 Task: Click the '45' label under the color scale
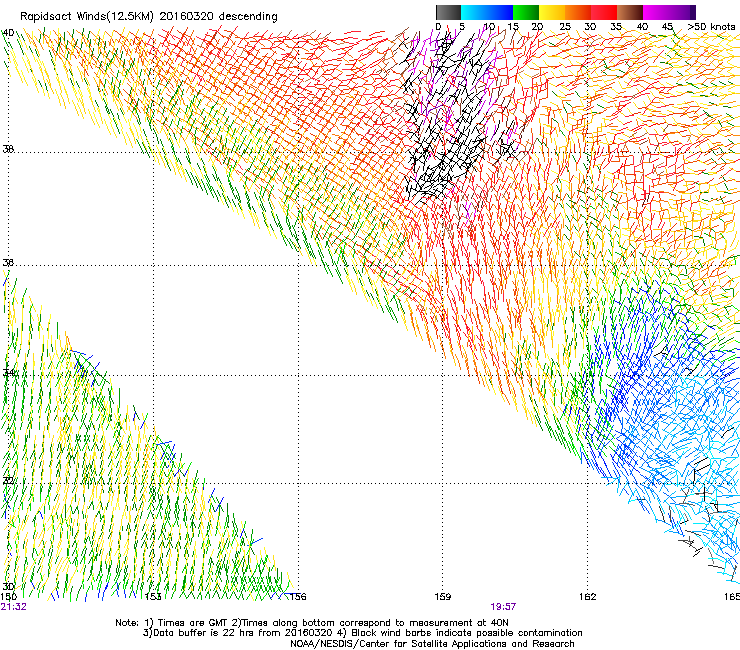(x=667, y=27)
